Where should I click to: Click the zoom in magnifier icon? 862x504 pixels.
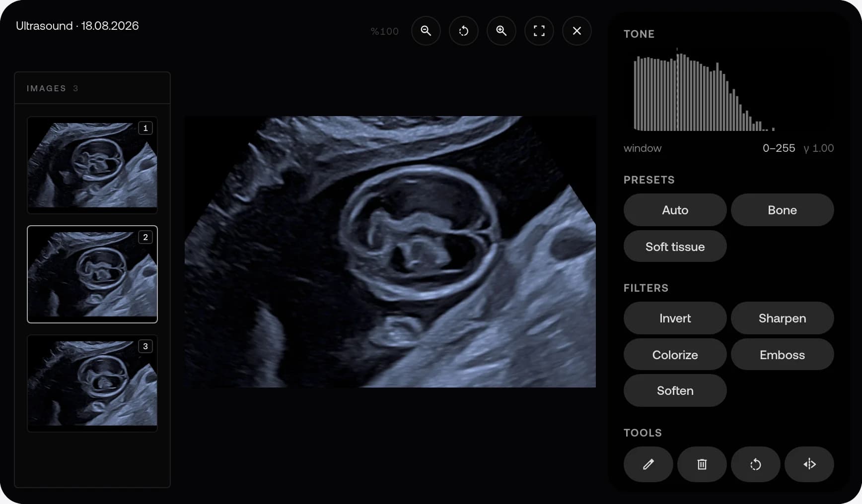pos(502,31)
